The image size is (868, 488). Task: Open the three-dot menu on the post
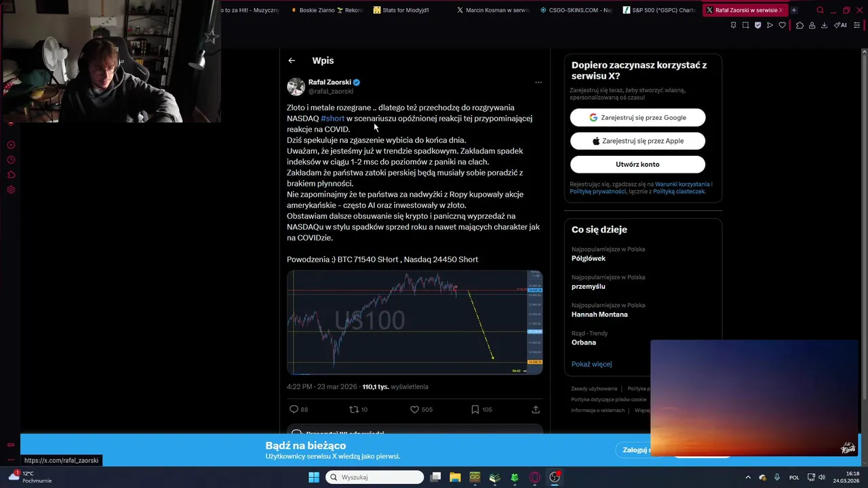tap(538, 83)
